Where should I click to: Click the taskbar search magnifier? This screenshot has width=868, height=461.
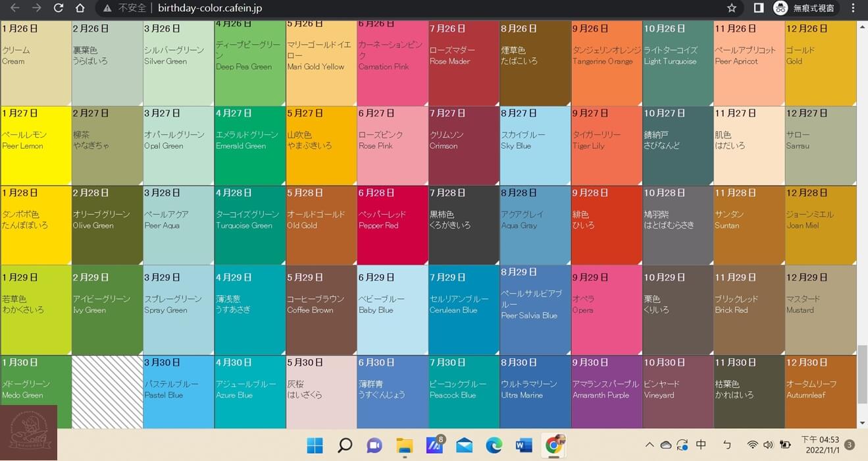pos(345,446)
